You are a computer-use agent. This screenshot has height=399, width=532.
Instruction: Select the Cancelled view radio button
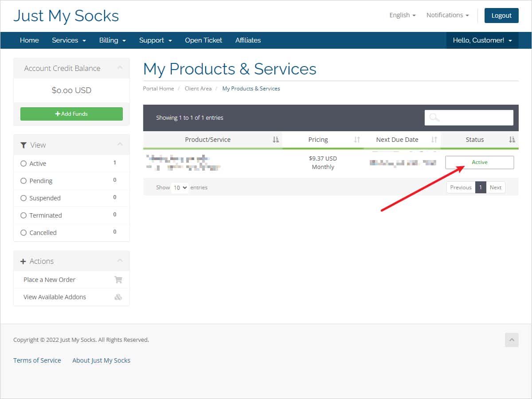(23, 233)
